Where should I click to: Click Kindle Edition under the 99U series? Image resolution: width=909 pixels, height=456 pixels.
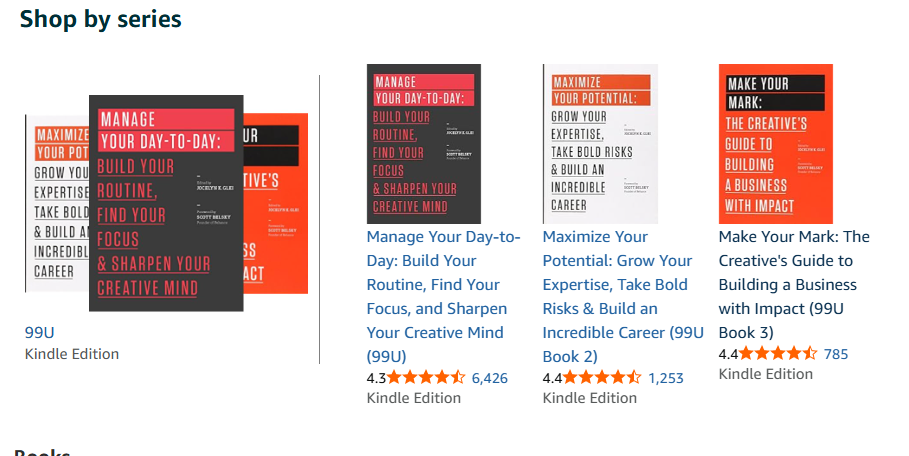point(72,354)
